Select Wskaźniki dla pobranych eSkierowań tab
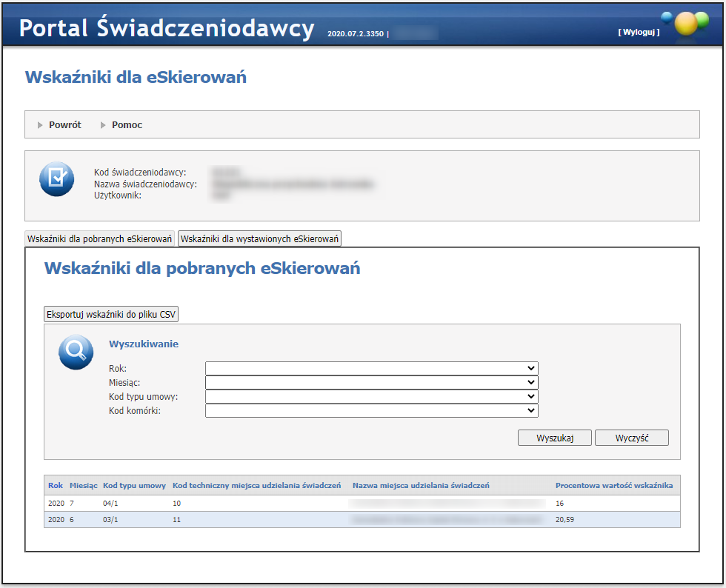This screenshot has height=588, width=726. pyautogui.click(x=100, y=239)
